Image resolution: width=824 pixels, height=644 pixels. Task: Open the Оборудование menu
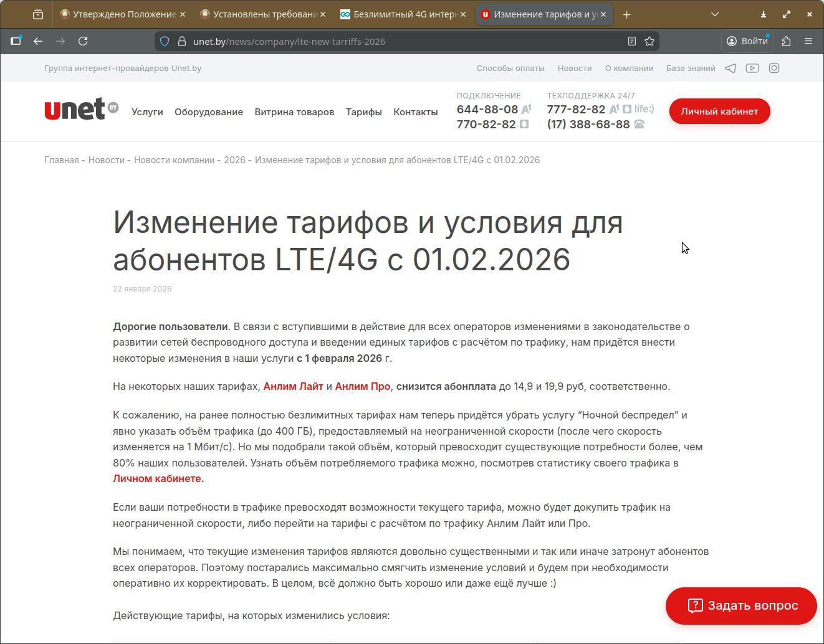click(209, 112)
